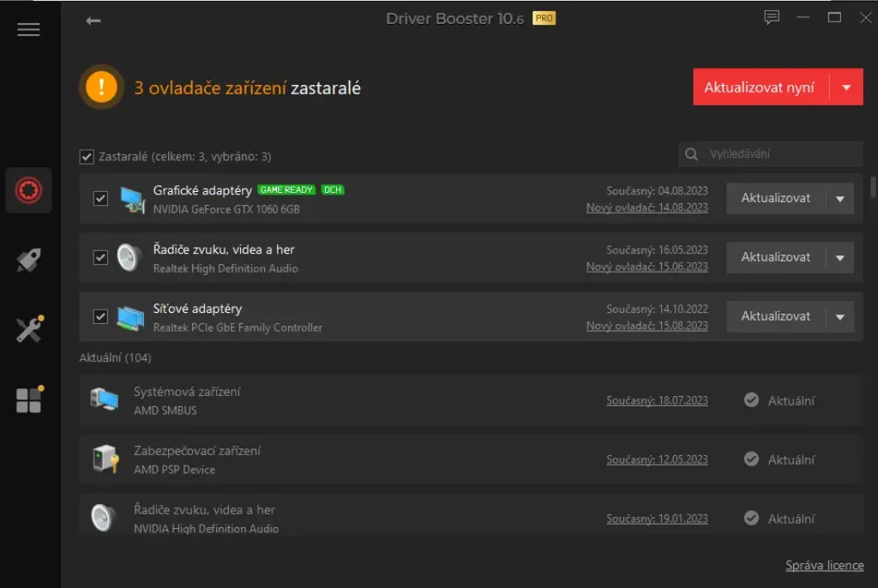
Task: Click the feedback chat icon in the title bar
Action: coord(772,17)
